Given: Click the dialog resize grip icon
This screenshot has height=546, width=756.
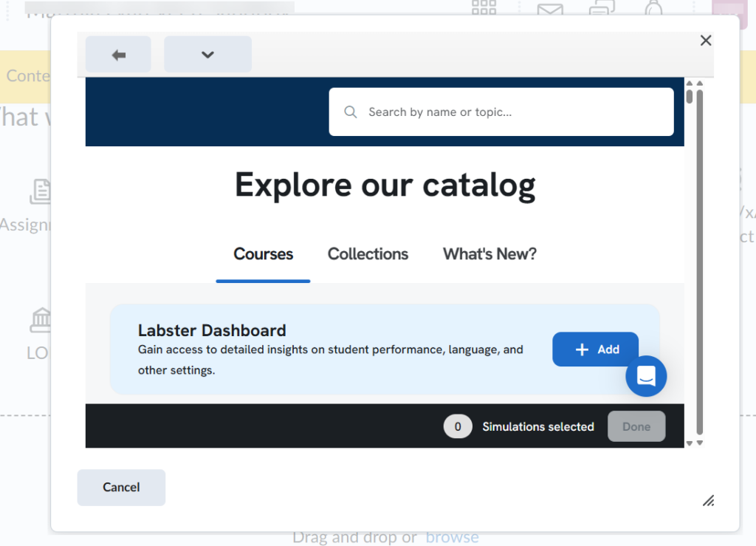Looking at the screenshot, I should click(x=708, y=501).
